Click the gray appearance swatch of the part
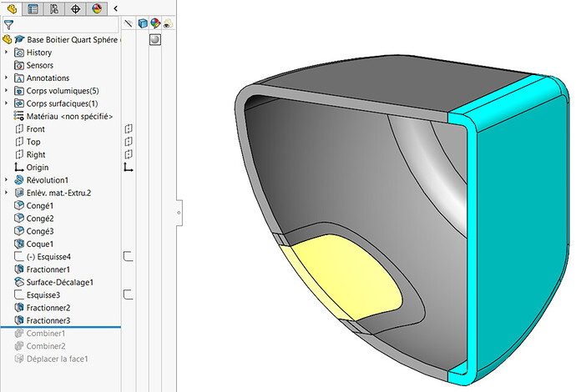Viewport: 576px width, 392px height. point(154,39)
